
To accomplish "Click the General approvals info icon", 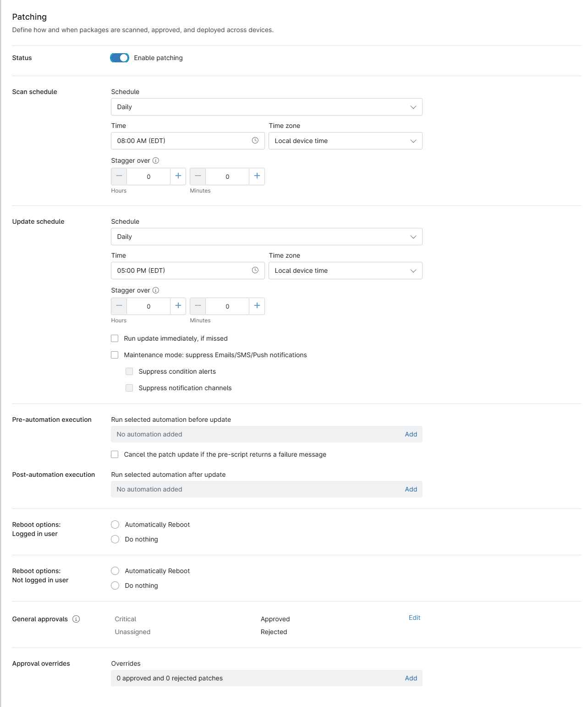I will click(x=76, y=619).
